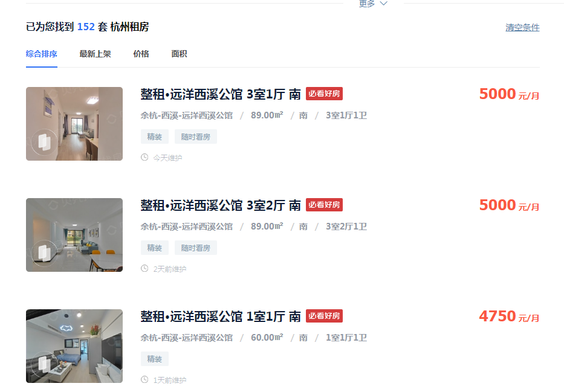The width and height of the screenshot is (564, 392).
Task: Click clock icon beside 今天维护
Action: pos(144,158)
